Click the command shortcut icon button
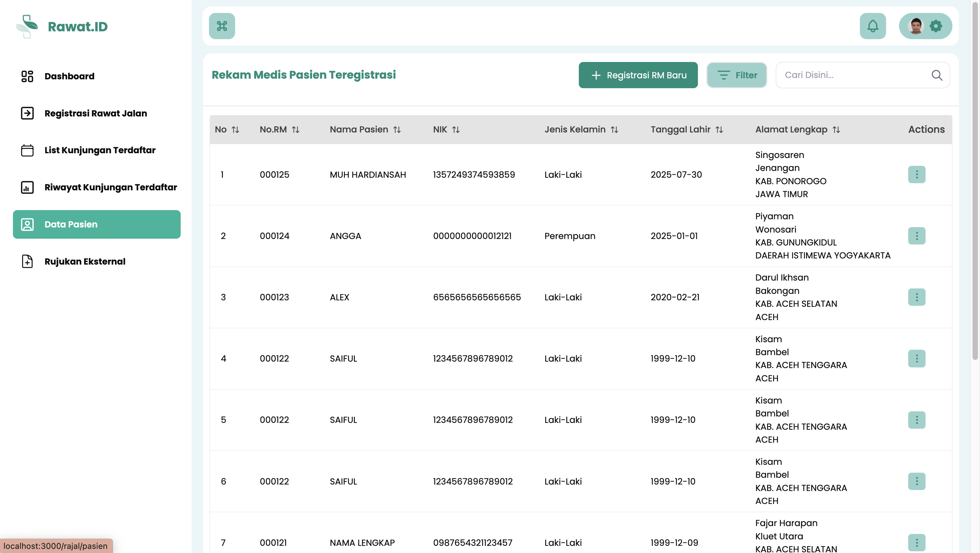980x553 pixels. (222, 26)
